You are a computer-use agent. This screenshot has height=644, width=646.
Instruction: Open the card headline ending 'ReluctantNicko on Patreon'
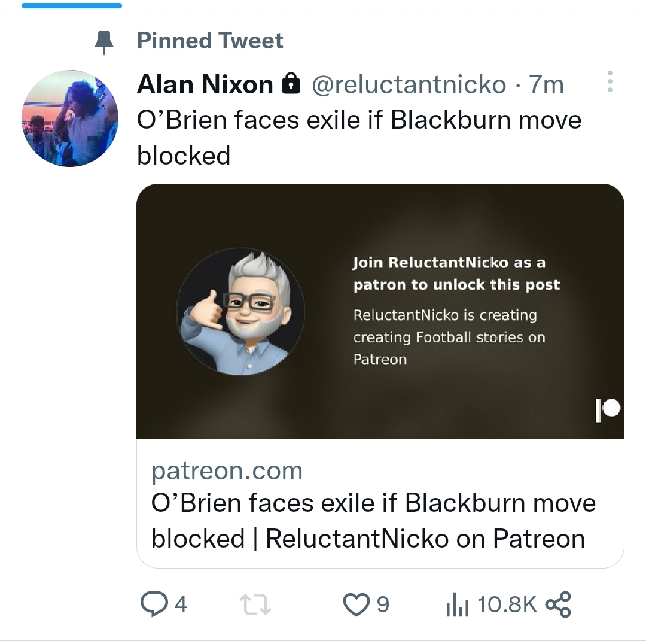pyautogui.click(x=373, y=520)
